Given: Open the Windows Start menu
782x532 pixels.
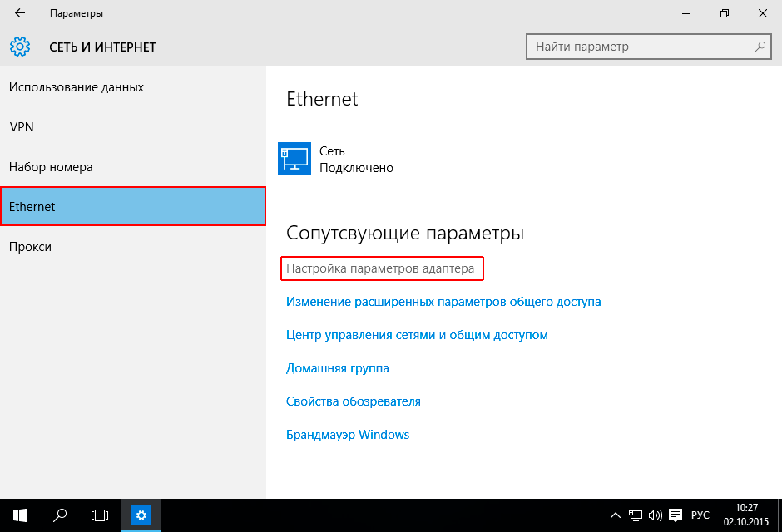Looking at the screenshot, I should [x=20, y=515].
